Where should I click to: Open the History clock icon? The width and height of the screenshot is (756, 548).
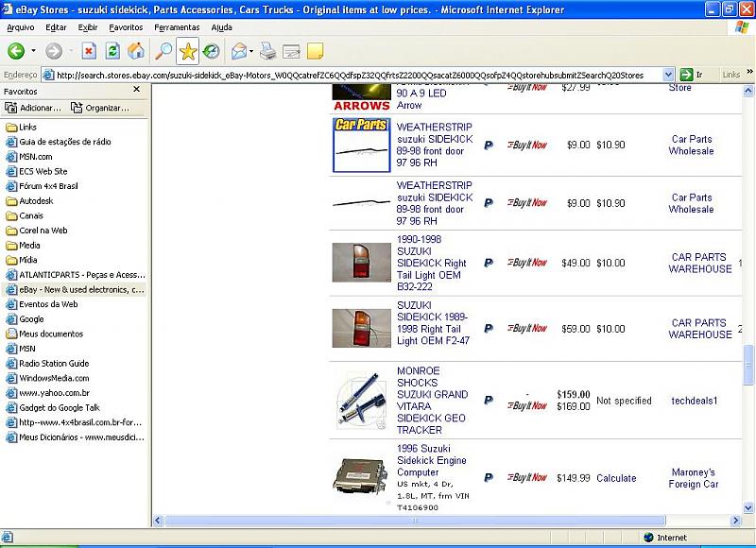point(211,51)
